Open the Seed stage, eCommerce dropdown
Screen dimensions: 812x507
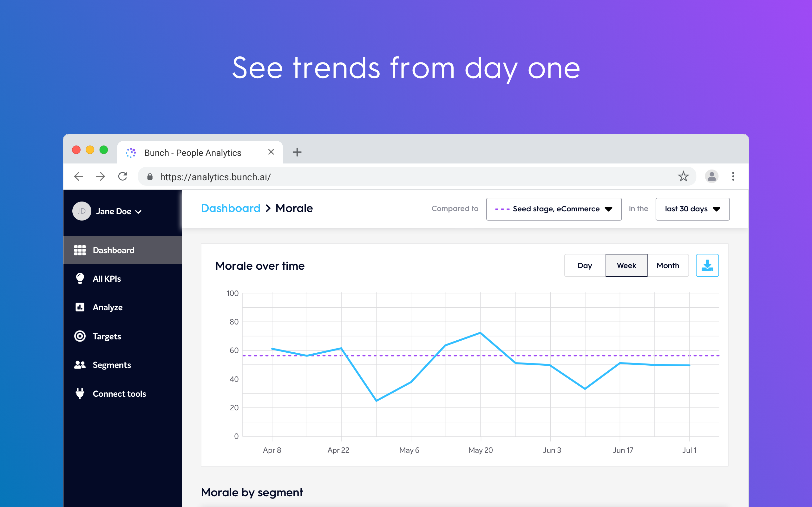point(553,209)
